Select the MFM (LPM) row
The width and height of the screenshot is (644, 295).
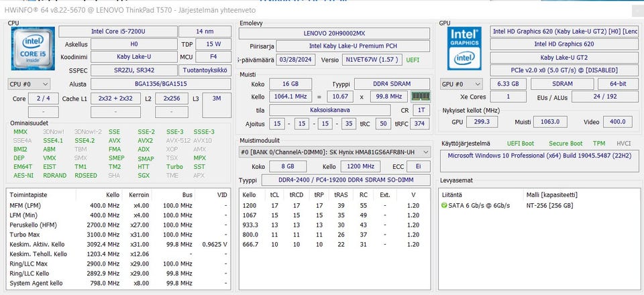pos(119,206)
